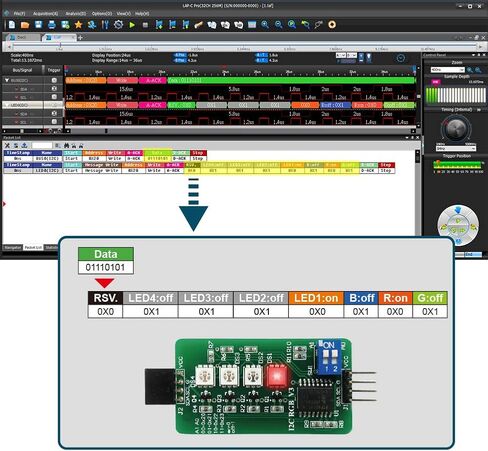Click Control Panel zoom out magnifier
The width and height of the screenshot is (488, 451).
[478, 70]
